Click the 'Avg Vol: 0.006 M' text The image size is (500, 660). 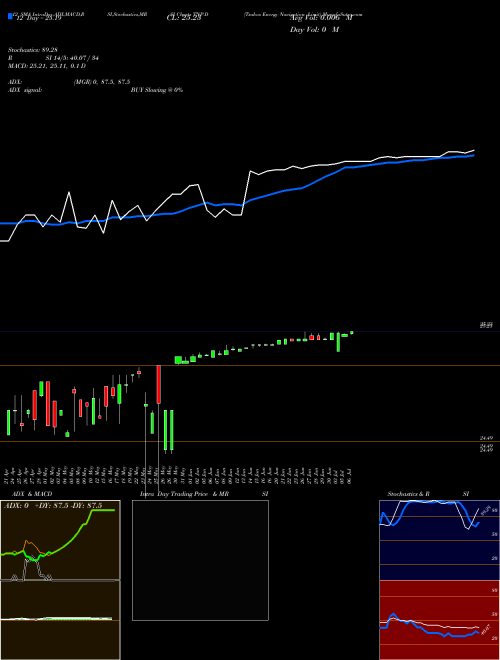(x=320, y=18)
